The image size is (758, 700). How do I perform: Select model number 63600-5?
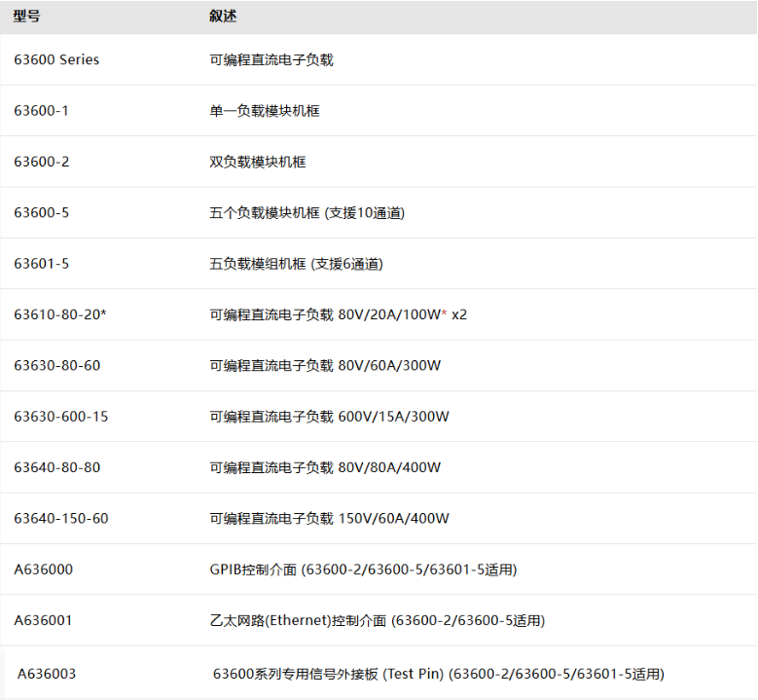pos(42,213)
